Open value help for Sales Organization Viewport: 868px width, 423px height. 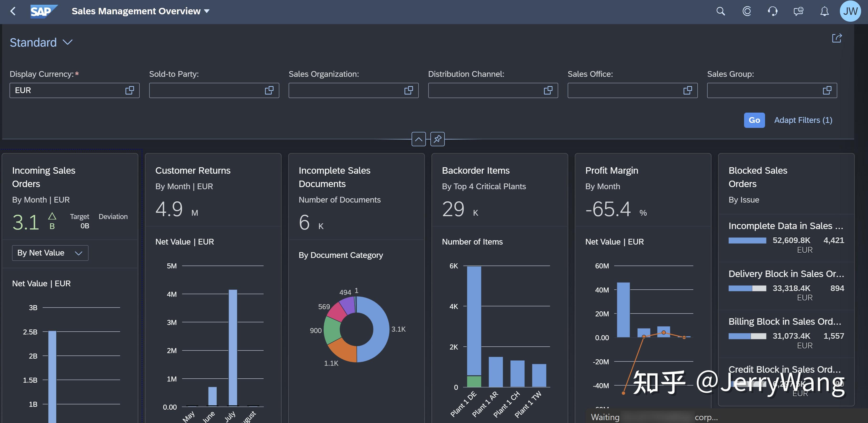click(x=408, y=90)
